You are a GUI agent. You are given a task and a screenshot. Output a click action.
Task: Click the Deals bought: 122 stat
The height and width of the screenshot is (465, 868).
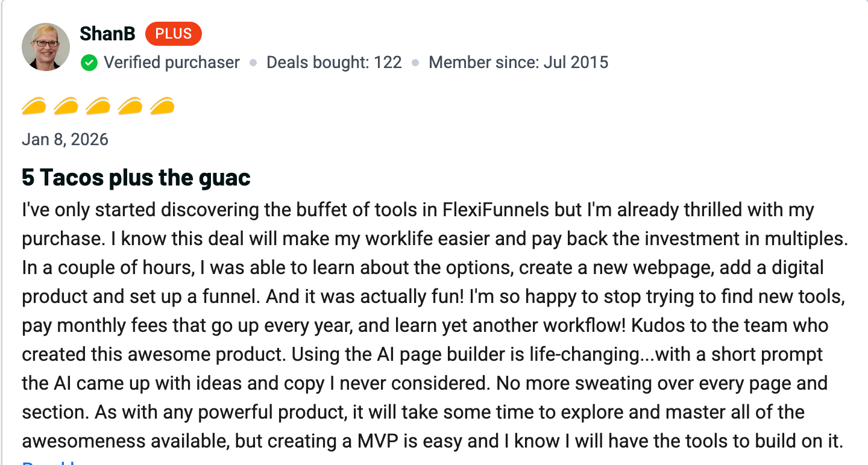pyautogui.click(x=334, y=63)
